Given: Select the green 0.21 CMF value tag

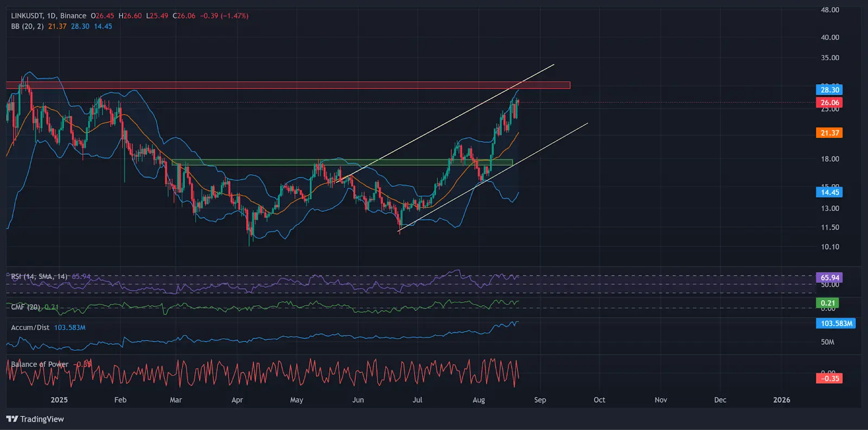Looking at the screenshot, I should pyautogui.click(x=827, y=303).
